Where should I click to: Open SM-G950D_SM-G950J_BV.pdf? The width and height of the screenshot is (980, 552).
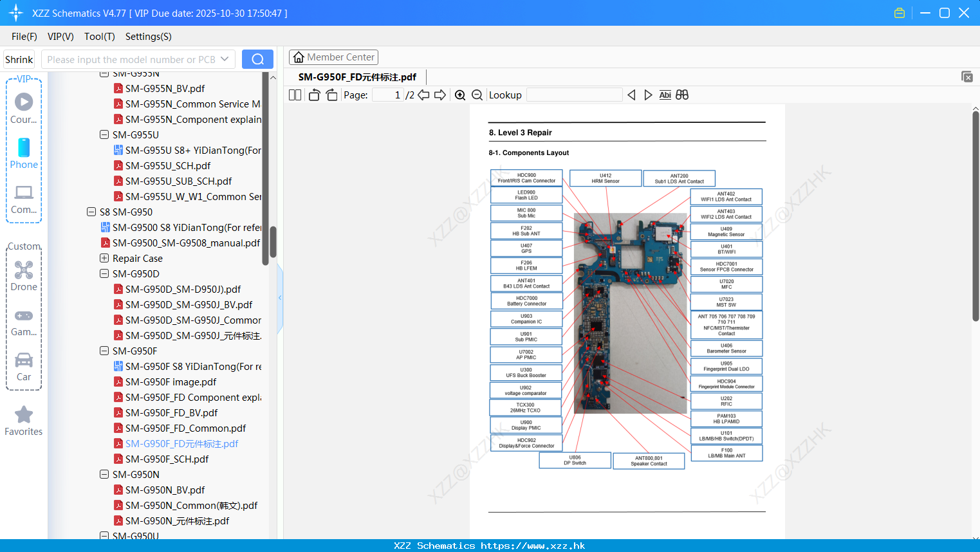pyautogui.click(x=189, y=304)
